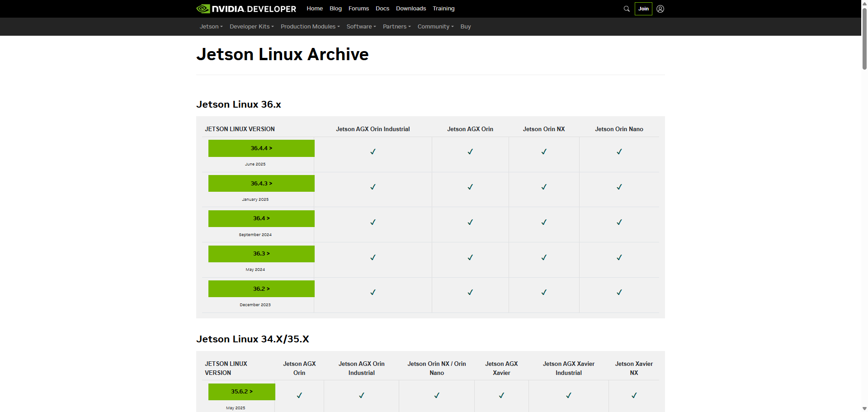Image resolution: width=868 pixels, height=412 pixels.
Task: Click checkmark for 36.2 Jetson Orin Nano
Action: click(619, 292)
